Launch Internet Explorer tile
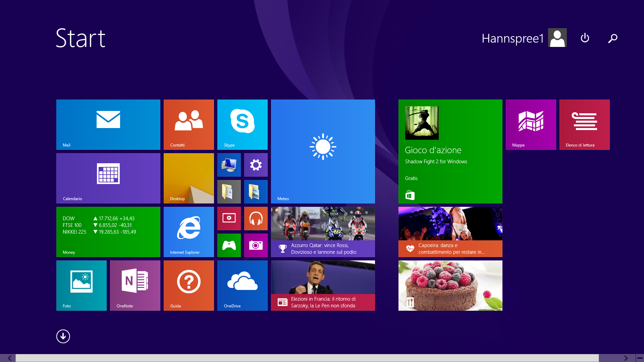The image size is (644, 362). [x=189, y=232]
